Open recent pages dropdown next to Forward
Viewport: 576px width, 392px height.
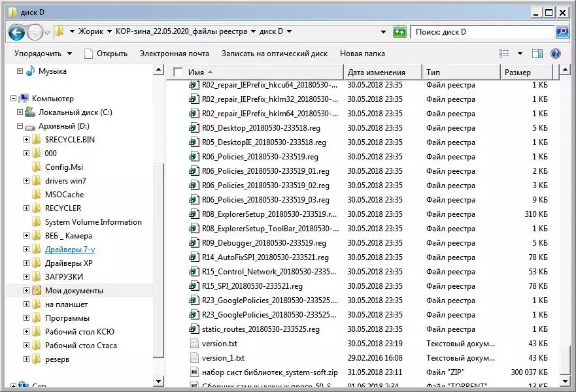click(47, 32)
